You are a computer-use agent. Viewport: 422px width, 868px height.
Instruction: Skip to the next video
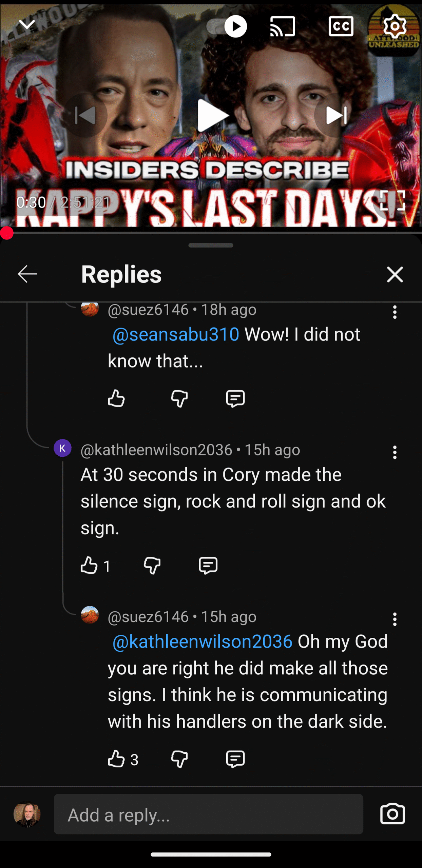tap(336, 115)
